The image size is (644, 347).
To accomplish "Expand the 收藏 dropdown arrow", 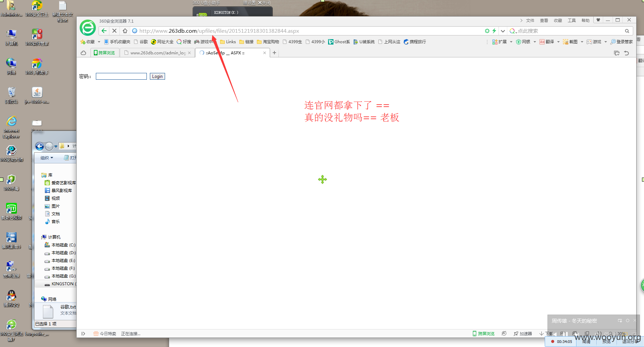I will tap(99, 42).
